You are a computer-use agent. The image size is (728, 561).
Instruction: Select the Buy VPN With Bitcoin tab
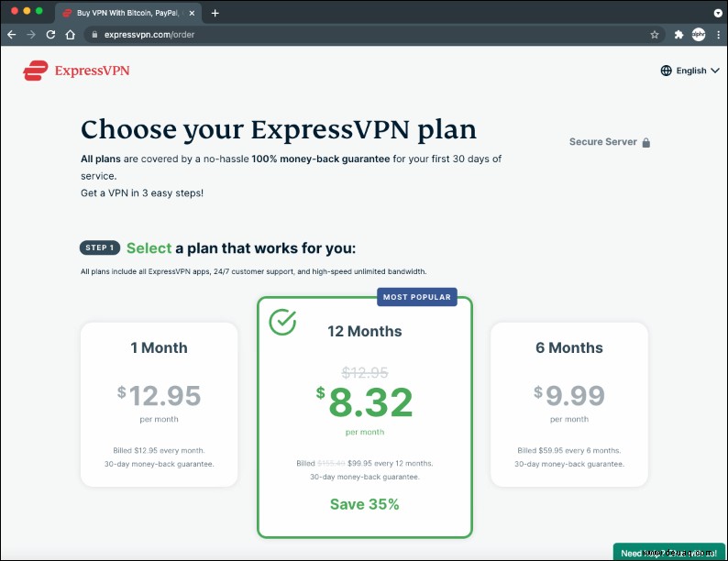[128, 13]
